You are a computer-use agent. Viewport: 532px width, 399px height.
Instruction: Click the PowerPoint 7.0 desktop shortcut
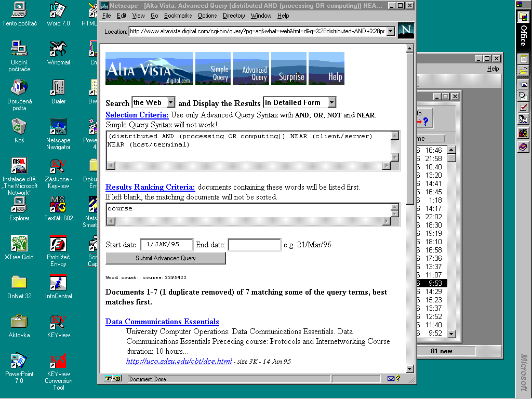click(19, 368)
